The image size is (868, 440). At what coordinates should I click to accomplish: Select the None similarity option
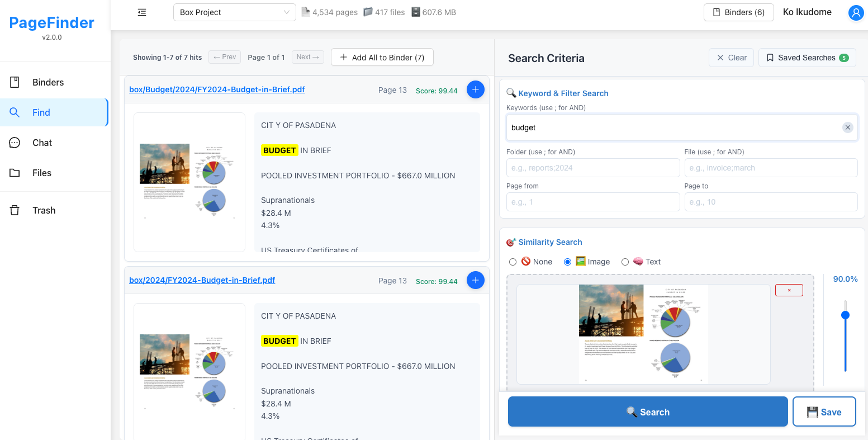click(x=513, y=261)
